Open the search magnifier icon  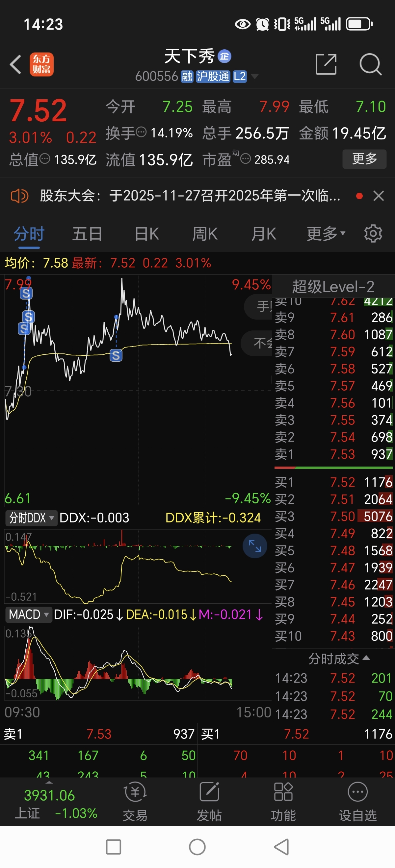pyautogui.click(x=370, y=64)
